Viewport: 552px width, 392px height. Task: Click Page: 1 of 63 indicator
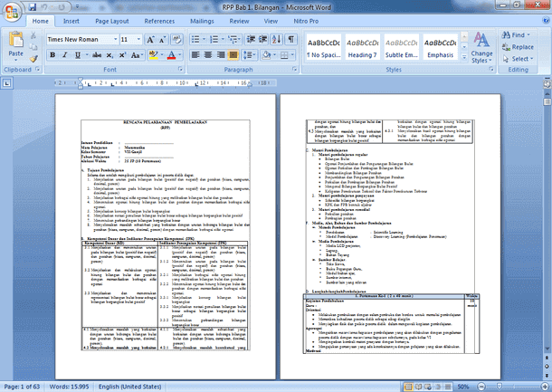point(22,387)
